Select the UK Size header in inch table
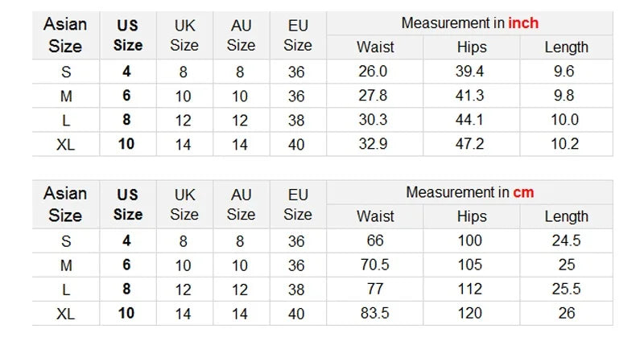 coord(184,35)
